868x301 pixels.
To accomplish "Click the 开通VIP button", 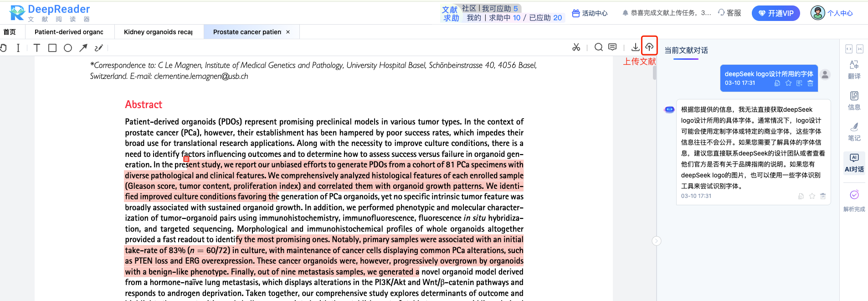I will pyautogui.click(x=776, y=13).
